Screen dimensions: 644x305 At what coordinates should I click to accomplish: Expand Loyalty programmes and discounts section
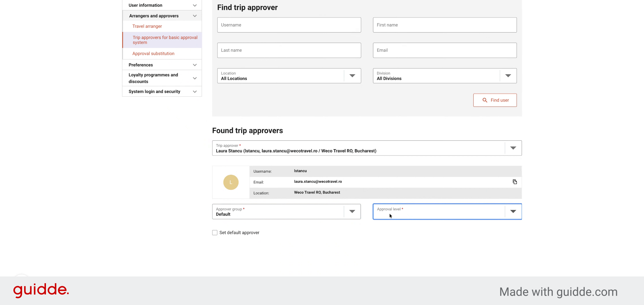pos(162,78)
